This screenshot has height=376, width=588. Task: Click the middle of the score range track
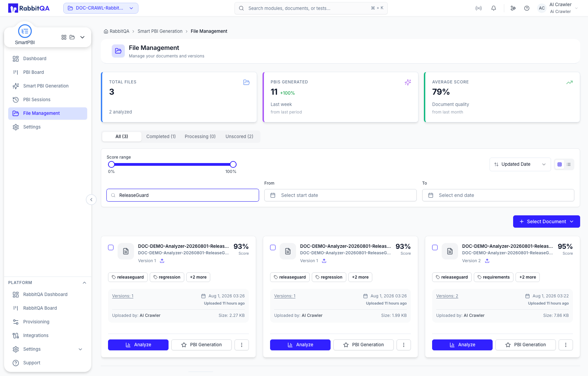pyautogui.click(x=172, y=164)
